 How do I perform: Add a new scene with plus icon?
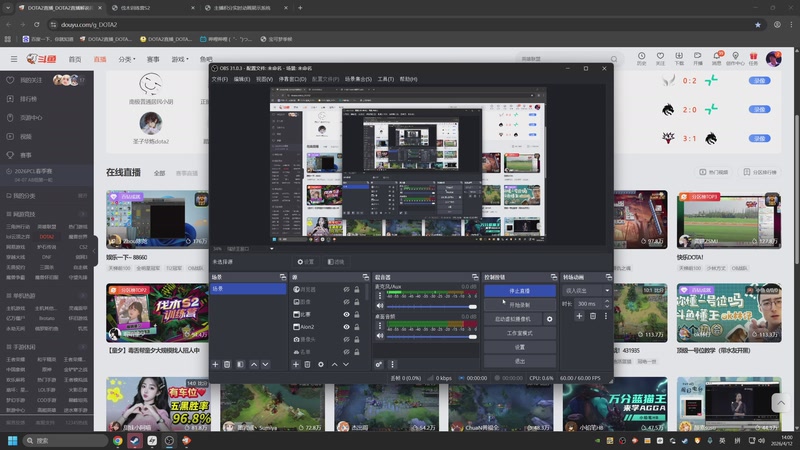click(x=215, y=364)
